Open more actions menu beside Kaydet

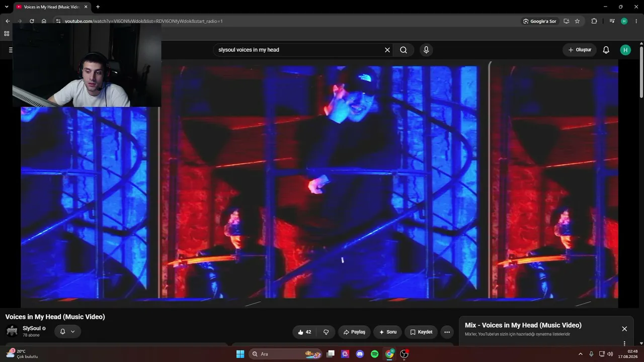[447, 332]
